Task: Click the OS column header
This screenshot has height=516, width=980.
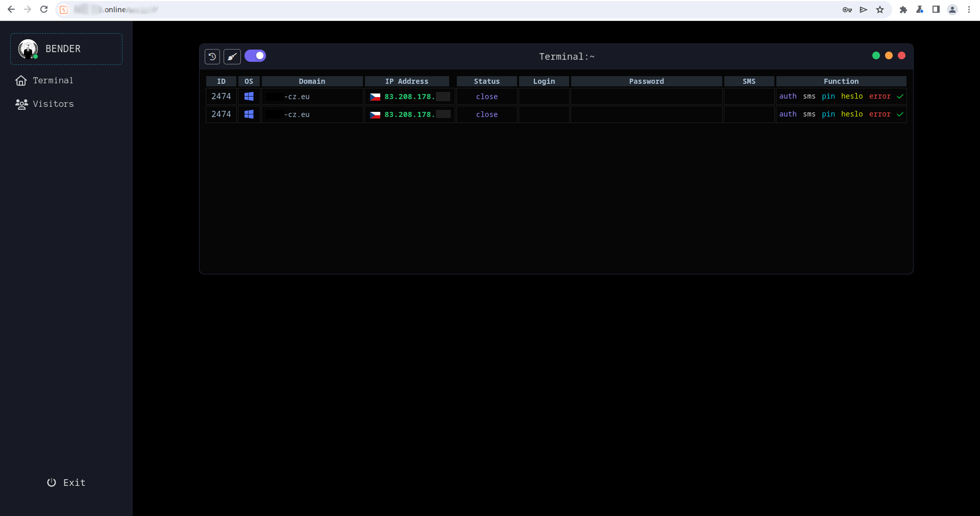Action: coord(249,81)
